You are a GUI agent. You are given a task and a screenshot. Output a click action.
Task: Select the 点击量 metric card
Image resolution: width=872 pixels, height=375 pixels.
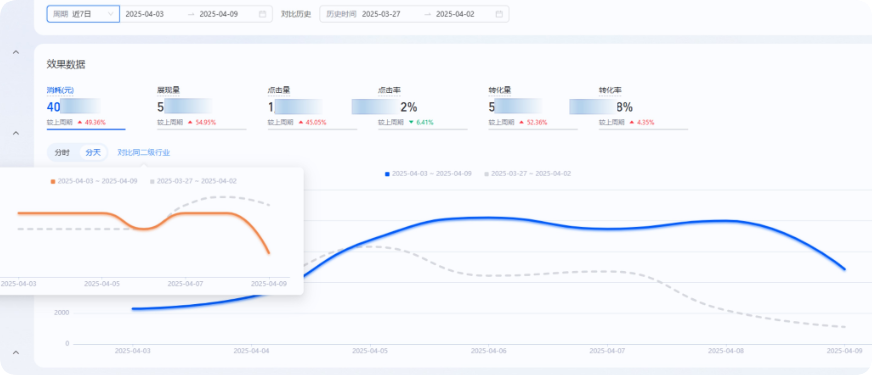click(312, 107)
